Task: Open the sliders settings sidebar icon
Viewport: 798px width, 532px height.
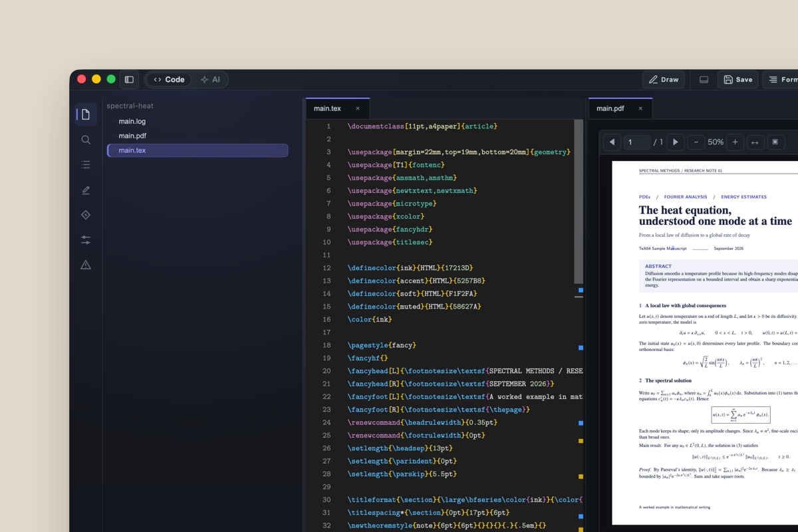Action: [86, 239]
